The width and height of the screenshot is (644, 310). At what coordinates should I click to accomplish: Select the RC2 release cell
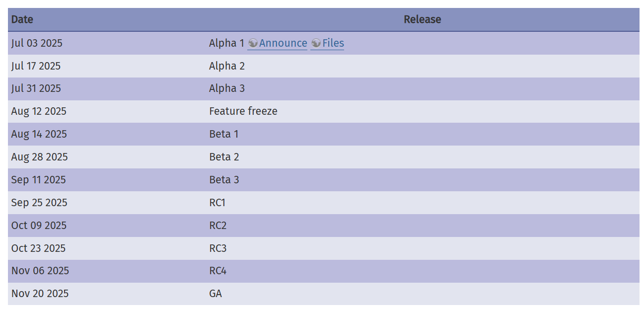[217, 226]
